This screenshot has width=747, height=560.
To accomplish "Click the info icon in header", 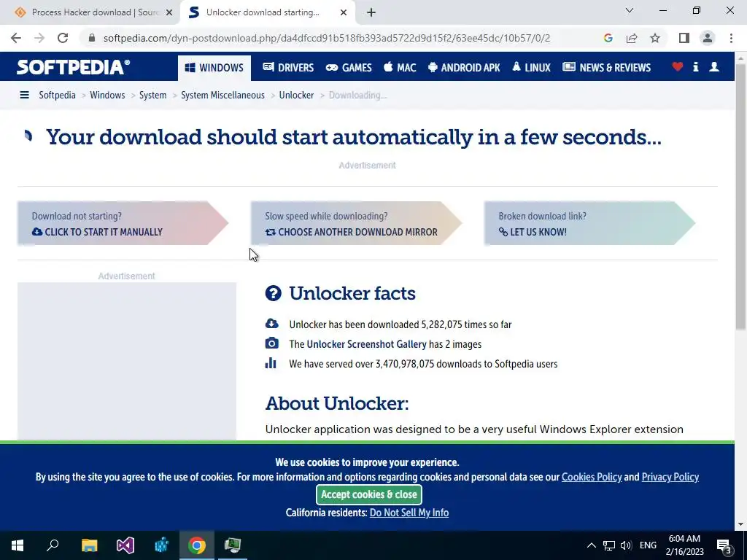I will pyautogui.click(x=695, y=67).
